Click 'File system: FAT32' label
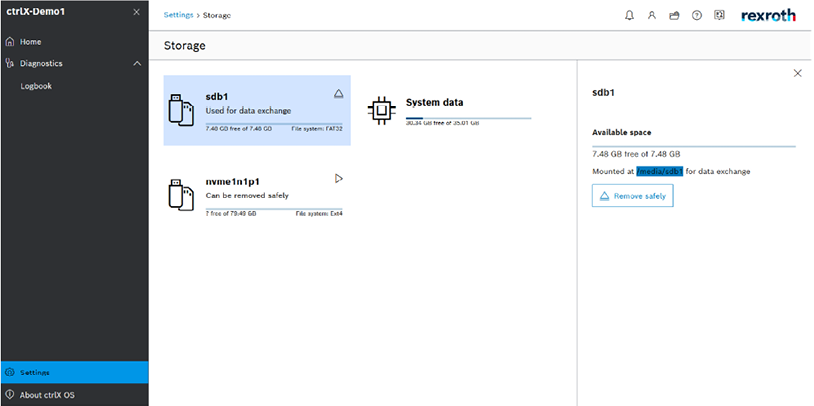Screen dimensions: 814x406 click(317, 128)
